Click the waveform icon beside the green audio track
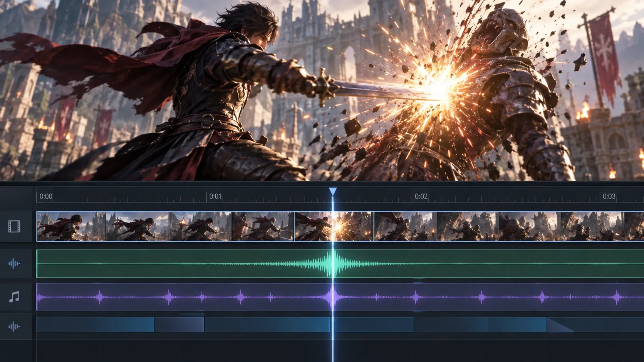The height and width of the screenshot is (362, 644). (x=14, y=264)
